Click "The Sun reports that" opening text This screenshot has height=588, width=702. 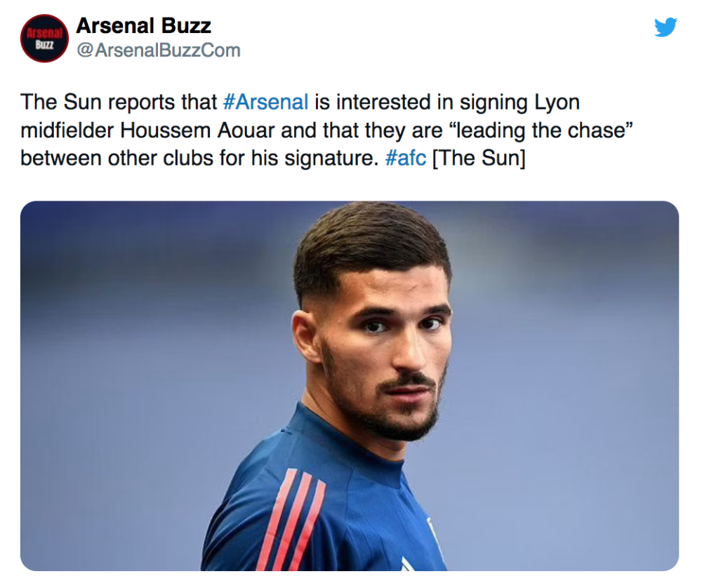tap(119, 102)
